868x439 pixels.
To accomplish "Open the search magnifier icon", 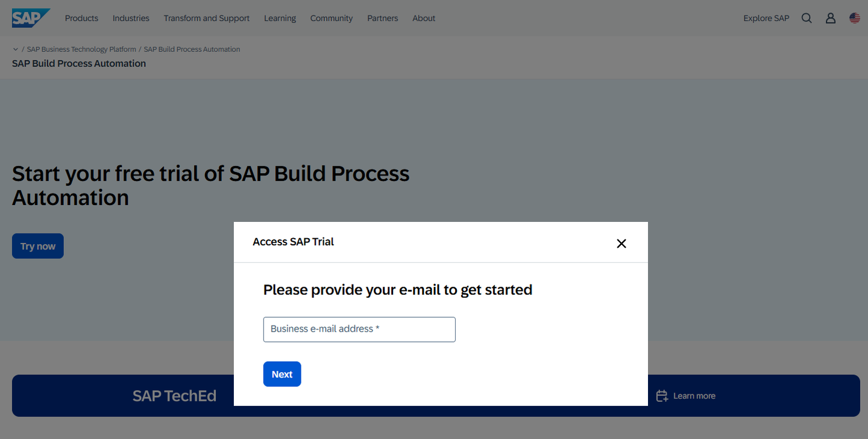I will point(807,18).
